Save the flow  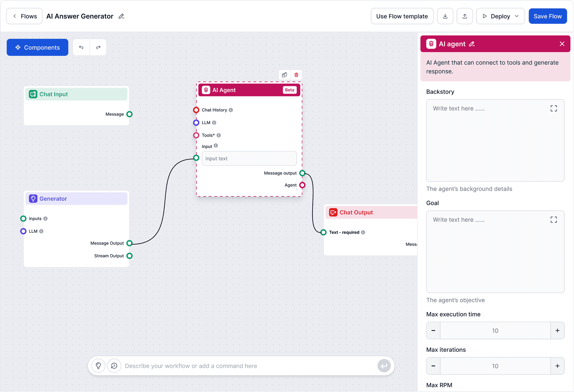(548, 16)
